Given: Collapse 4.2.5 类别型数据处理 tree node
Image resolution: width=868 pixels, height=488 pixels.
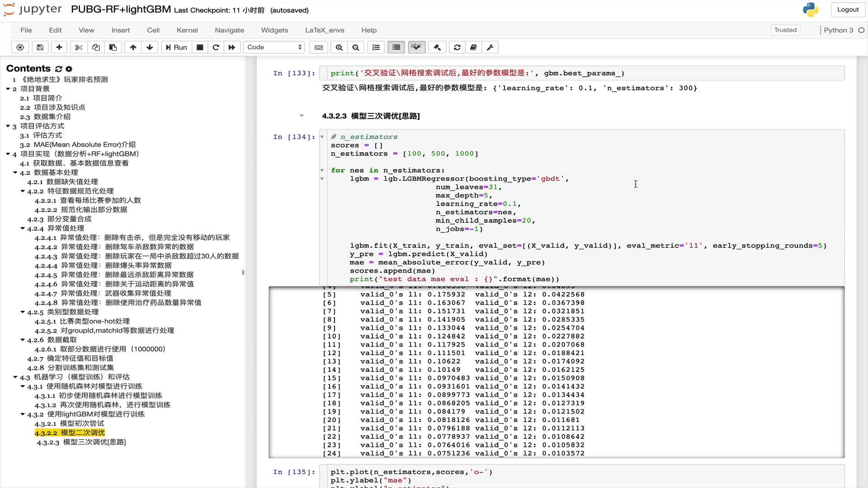Looking at the screenshot, I should [22, 312].
